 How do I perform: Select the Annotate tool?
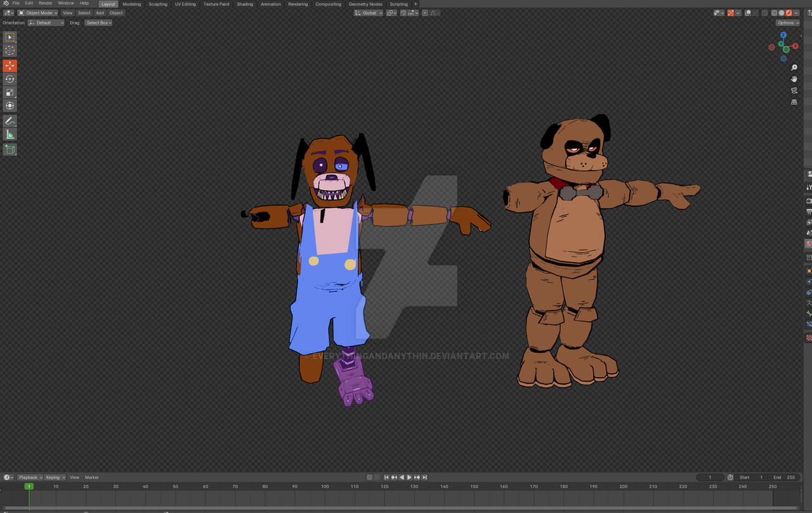[x=10, y=121]
